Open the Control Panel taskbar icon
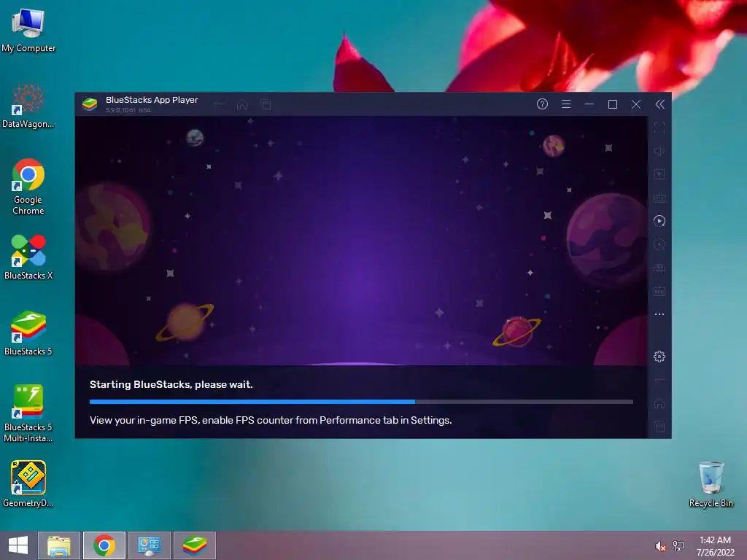Screen dimensions: 747x560 pyautogui.click(x=150, y=545)
